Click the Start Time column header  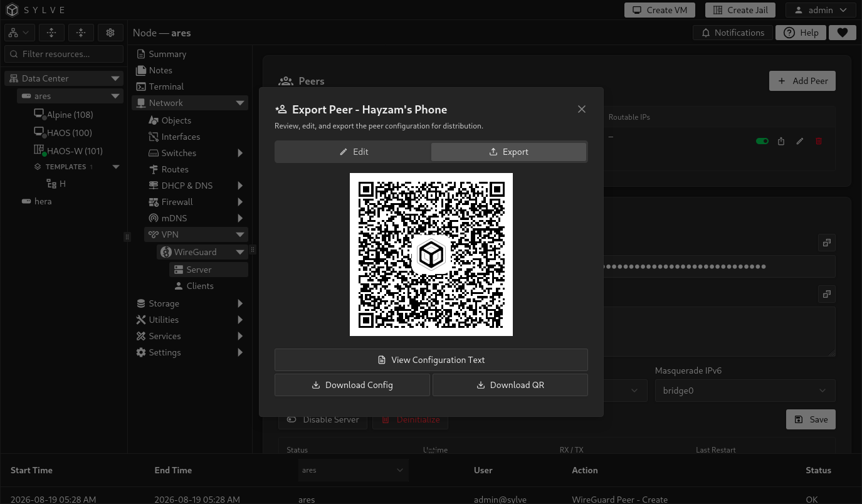click(31, 470)
